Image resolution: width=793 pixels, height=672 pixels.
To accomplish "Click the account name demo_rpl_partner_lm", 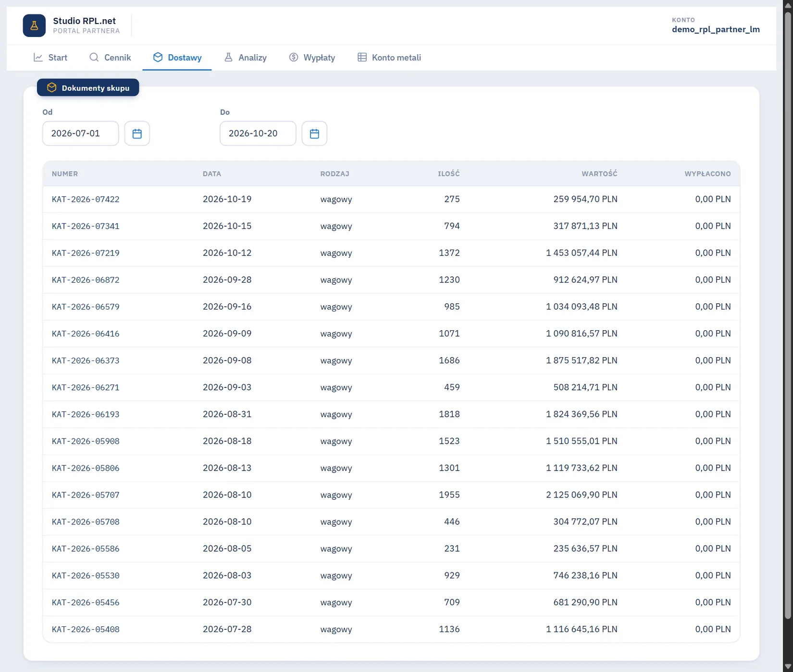I will 716,29.
